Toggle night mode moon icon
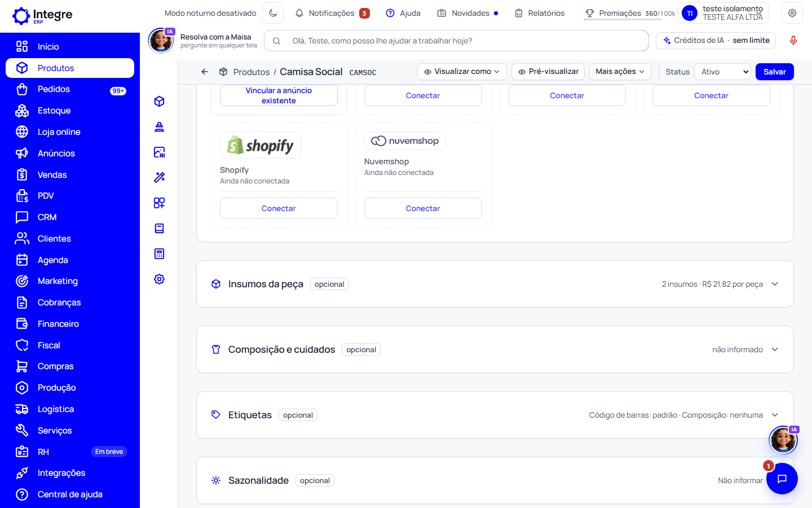 [x=273, y=13]
